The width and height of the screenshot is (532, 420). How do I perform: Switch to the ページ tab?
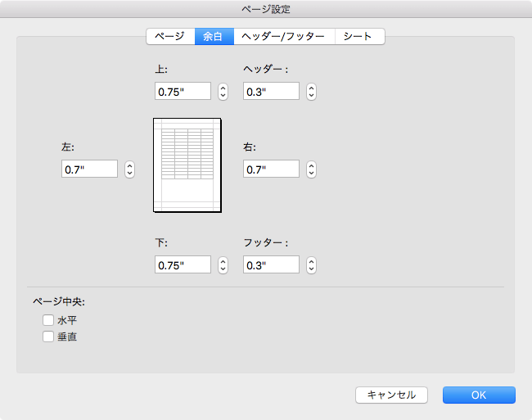[170, 36]
